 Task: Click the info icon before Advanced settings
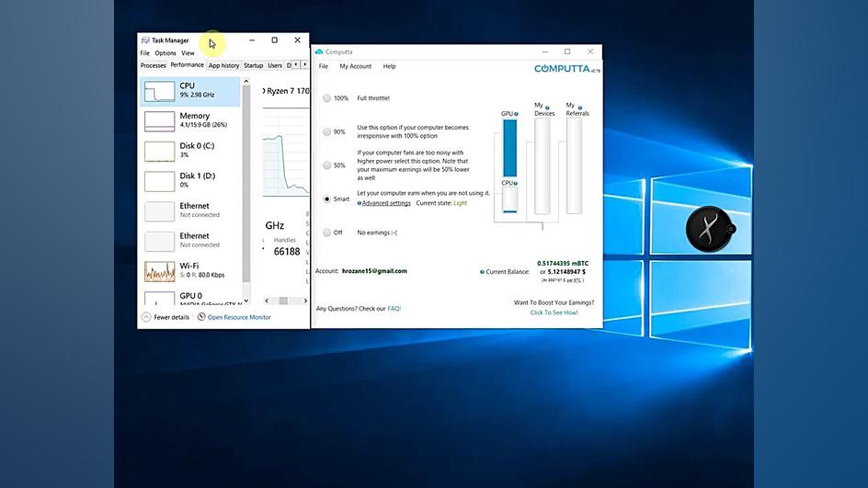[360, 203]
